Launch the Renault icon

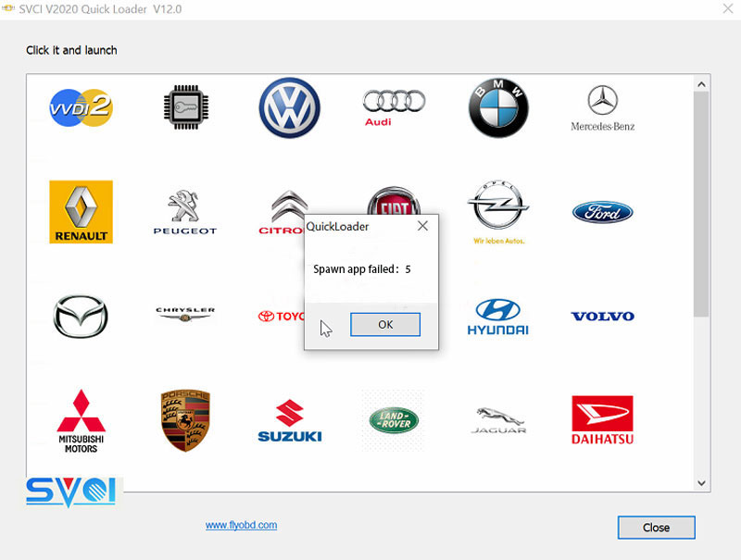[x=81, y=212]
